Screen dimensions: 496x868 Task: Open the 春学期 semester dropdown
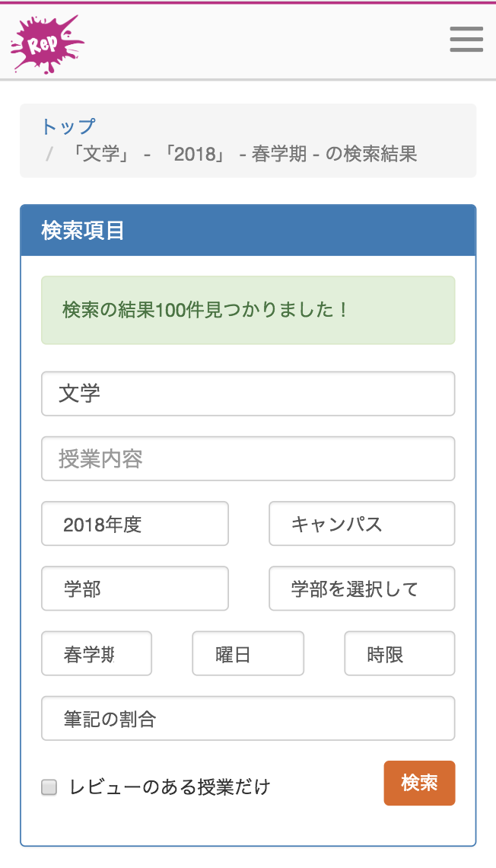[x=96, y=653]
